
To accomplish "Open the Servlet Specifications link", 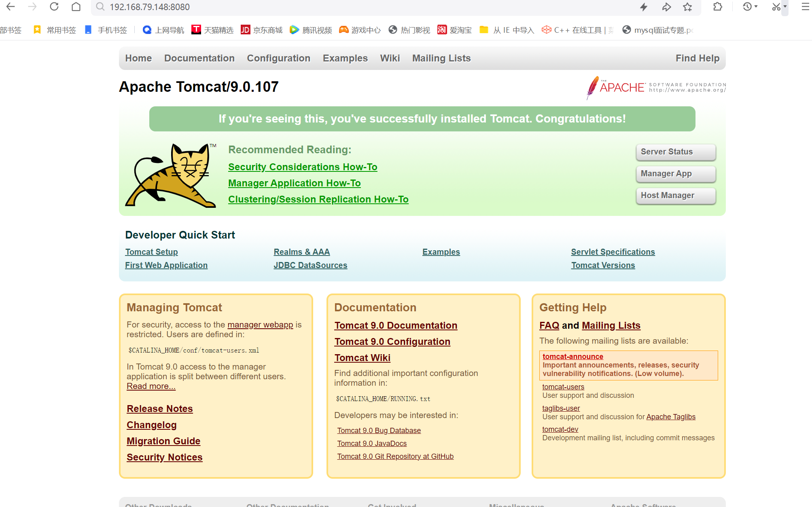I will pos(613,252).
